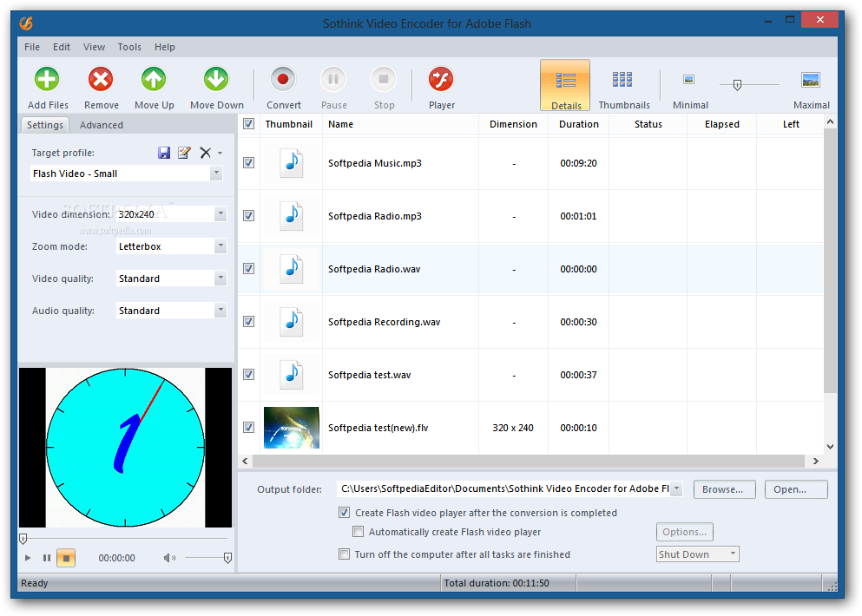Viewport: 862px width, 616px height.
Task: Click the preview stop button
Action: click(x=66, y=558)
